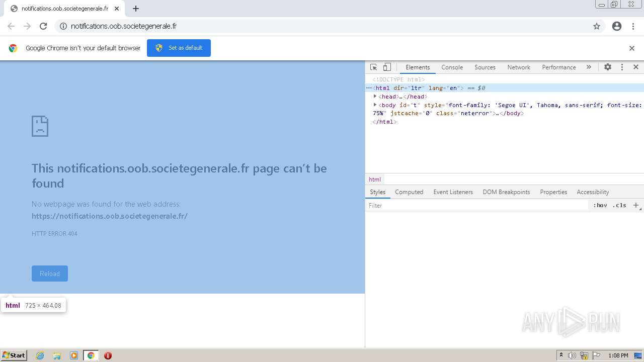Click the browser back arrow
Image resolution: width=644 pixels, height=362 pixels.
click(x=11, y=26)
